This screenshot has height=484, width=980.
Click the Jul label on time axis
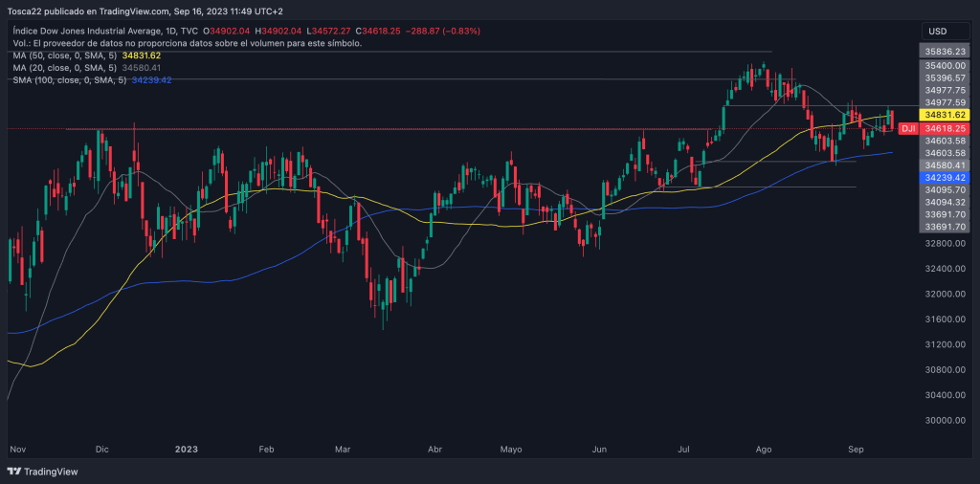(684, 448)
